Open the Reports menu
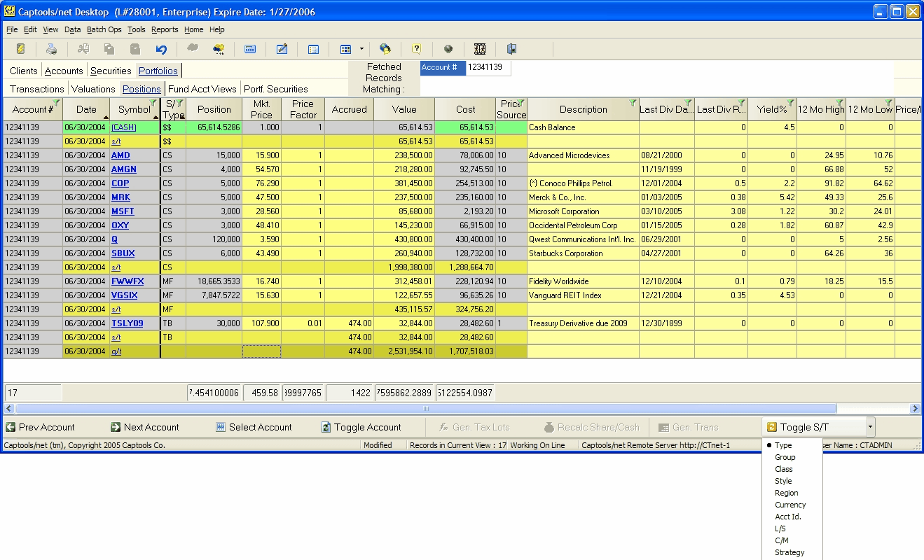The height and width of the screenshot is (560, 924). click(165, 29)
